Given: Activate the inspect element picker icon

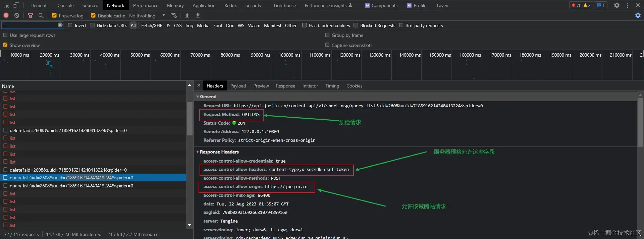Looking at the screenshot, I should point(6,5).
